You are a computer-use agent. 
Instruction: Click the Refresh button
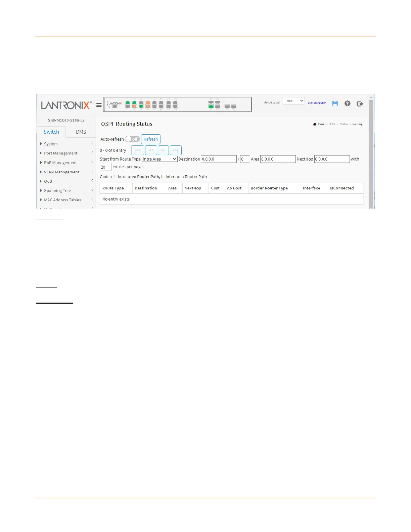151,139
